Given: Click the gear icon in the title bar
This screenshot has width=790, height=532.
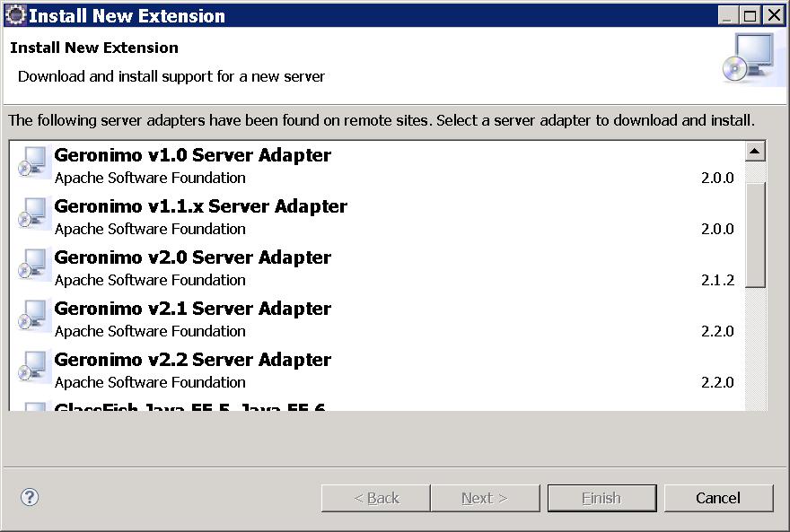Looking at the screenshot, I should (14, 15).
